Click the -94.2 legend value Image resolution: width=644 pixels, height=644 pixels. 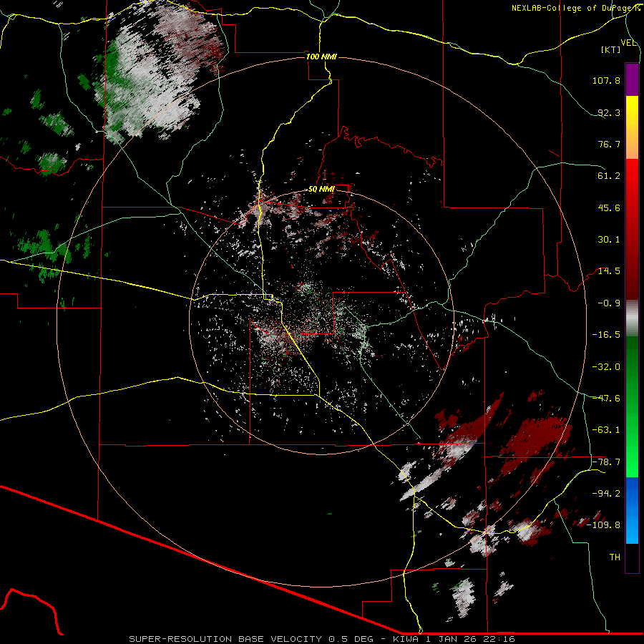click(x=606, y=494)
